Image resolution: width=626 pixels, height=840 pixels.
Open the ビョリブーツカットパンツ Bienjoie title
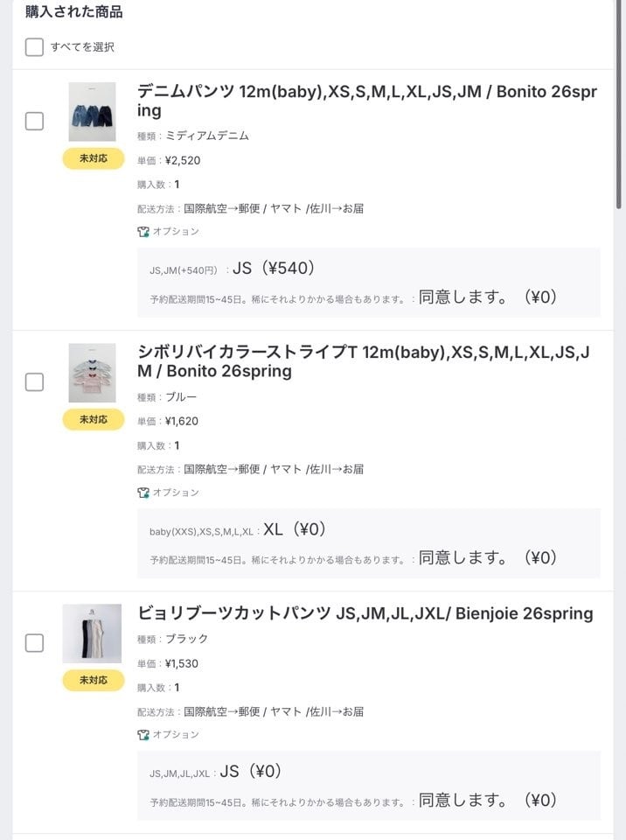tap(365, 613)
